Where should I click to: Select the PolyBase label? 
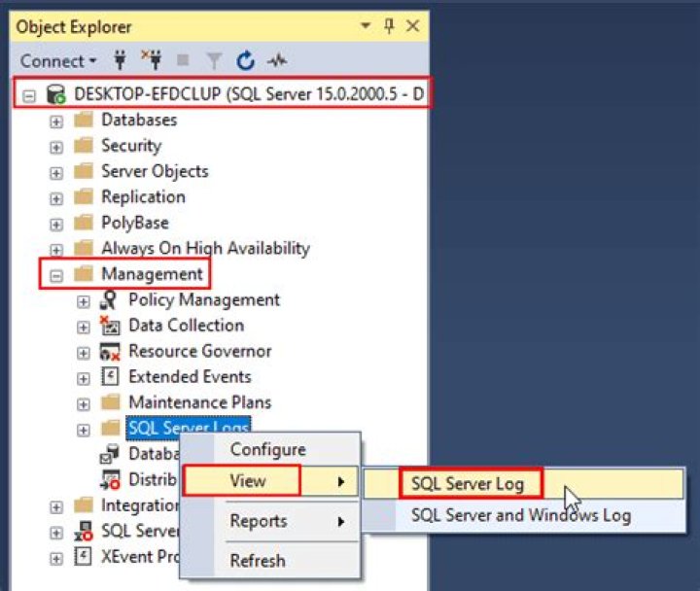(135, 223)
